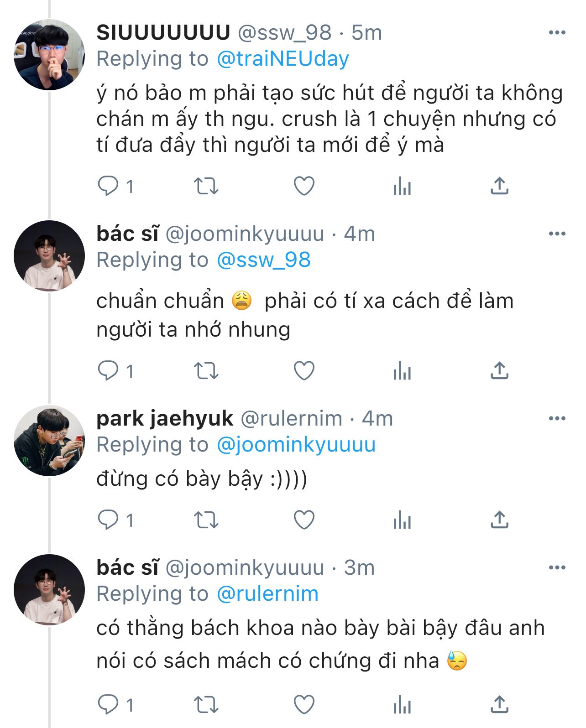The image size is (586, 728).
Task: Reply to park jaehyuk's tweet
Action: [108, 520]
